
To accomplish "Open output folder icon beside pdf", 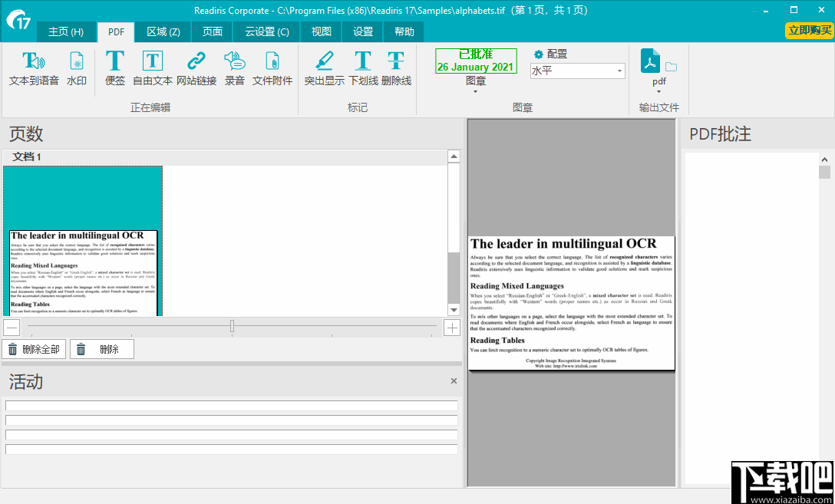I will tap(671, 67).
